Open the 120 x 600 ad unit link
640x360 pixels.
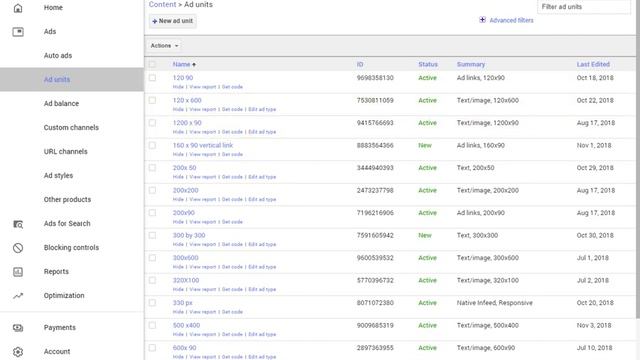187,100
